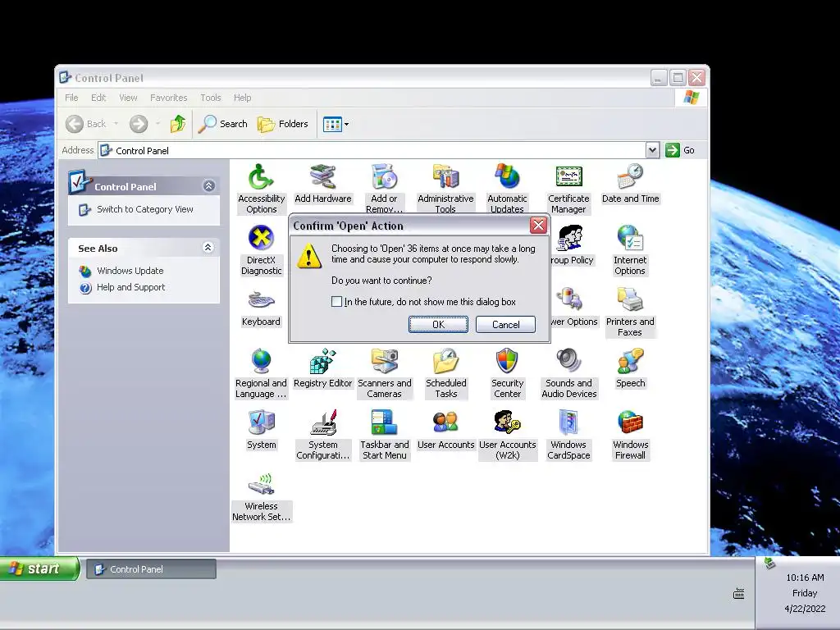Open Sounds and Audio Devices icon
Image resolution: width=840 pixels, height=630 pixels.
[x=568, y=373]
